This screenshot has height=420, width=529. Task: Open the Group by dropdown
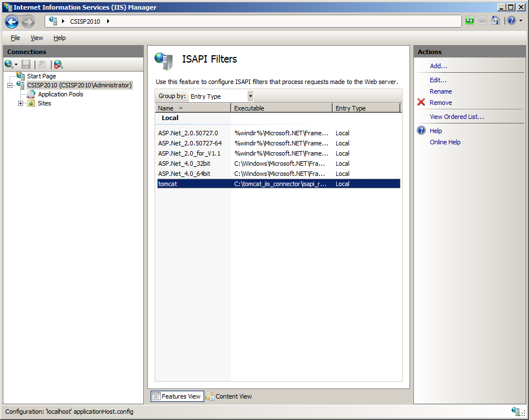coord(250,96)
